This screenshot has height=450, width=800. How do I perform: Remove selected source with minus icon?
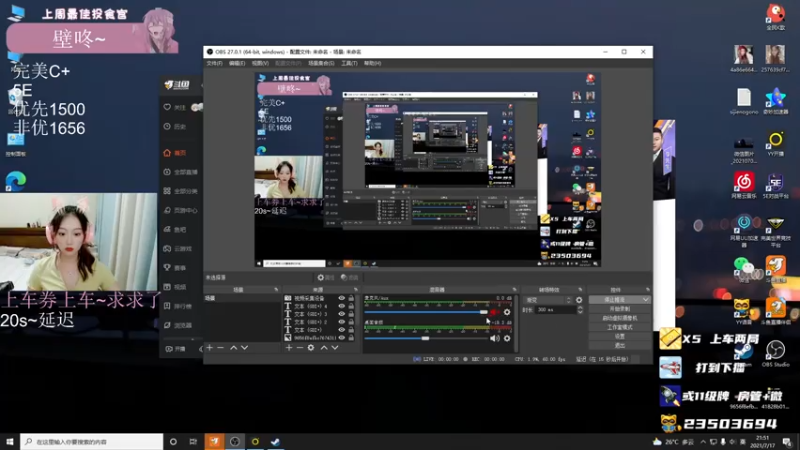pos(299,347)
